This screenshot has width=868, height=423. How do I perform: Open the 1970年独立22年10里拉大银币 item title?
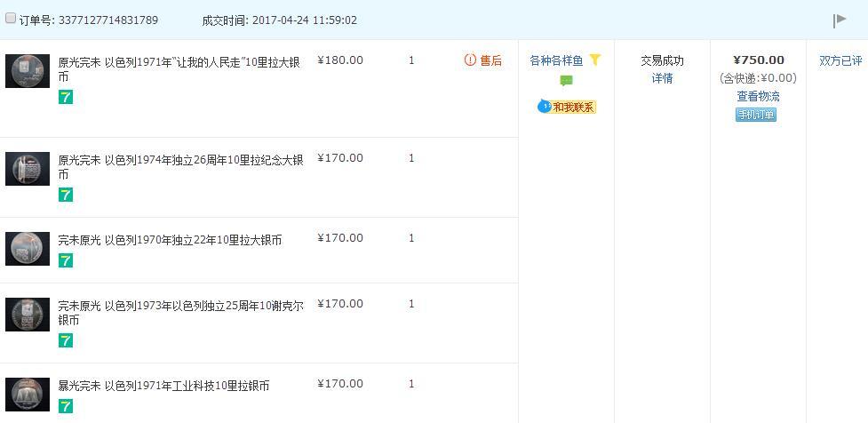tap(170, 240)
